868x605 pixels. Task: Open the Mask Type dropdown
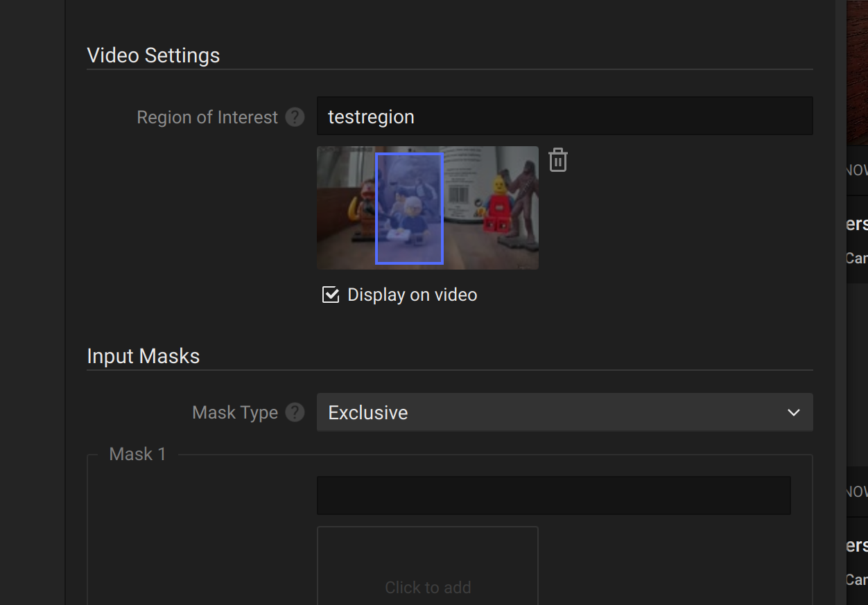click(564, 412)
